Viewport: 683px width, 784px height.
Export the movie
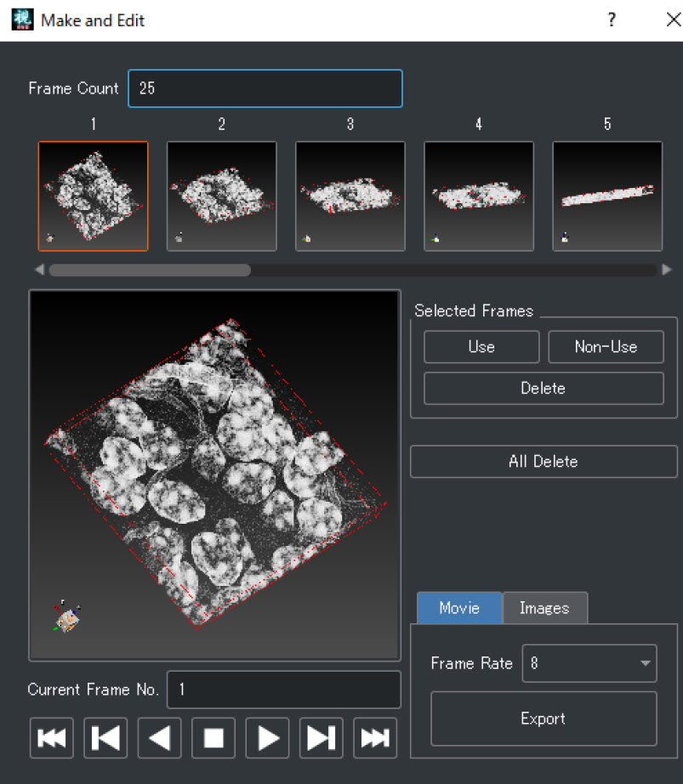(x=543, y=719)
